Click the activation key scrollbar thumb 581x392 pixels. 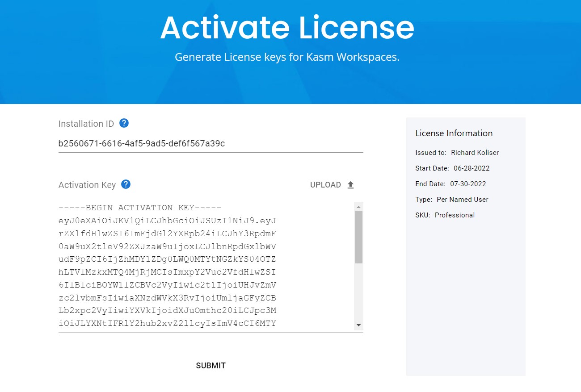pos(358,237)
